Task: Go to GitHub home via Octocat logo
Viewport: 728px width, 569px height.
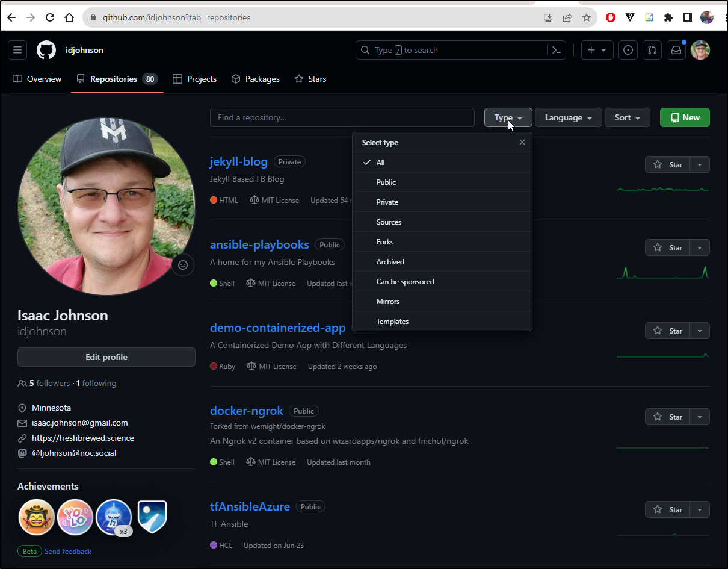Action: [46, 50]
